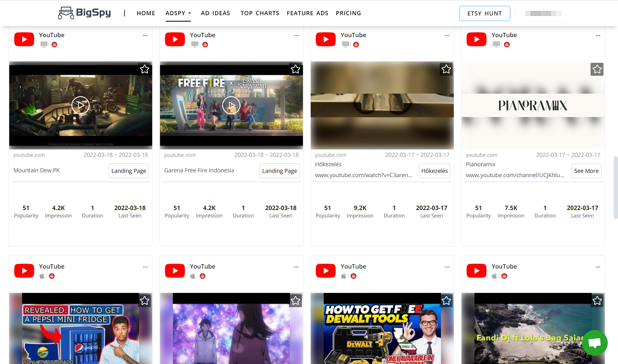Favorite the Mountain Dew PK ad with star

tap(145, 69)
